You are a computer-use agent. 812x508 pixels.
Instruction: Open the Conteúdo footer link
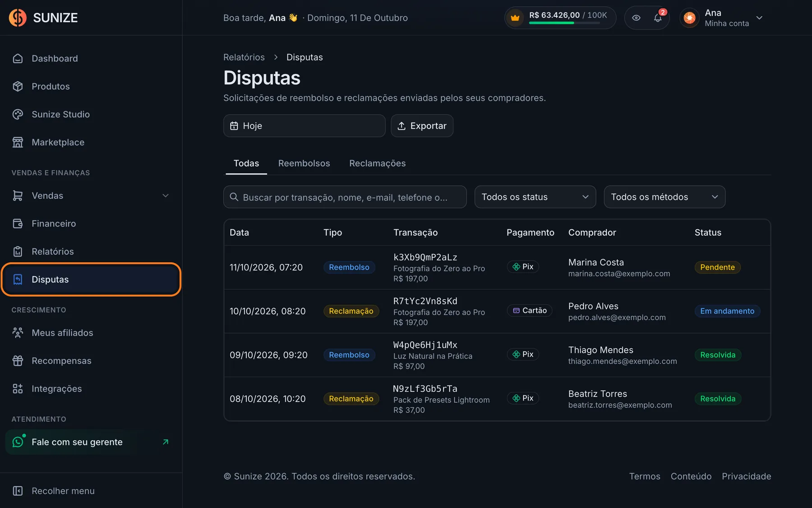click(691, 476)
